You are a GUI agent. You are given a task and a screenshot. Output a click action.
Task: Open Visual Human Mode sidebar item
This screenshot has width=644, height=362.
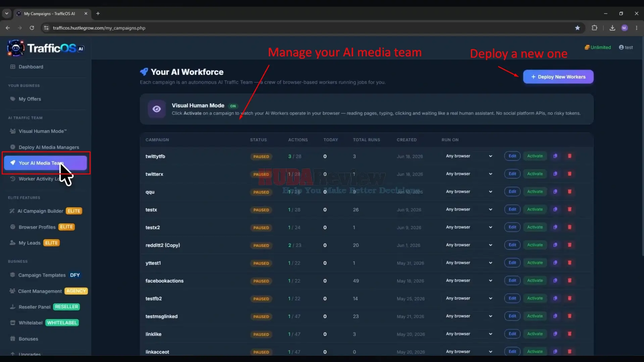coord(45,131)
